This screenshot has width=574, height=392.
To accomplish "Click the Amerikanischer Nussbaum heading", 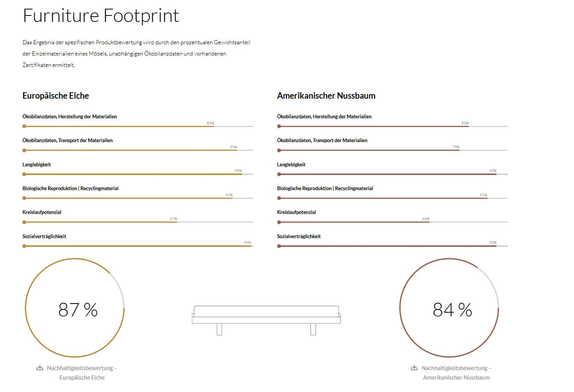I will coord(326,96).
